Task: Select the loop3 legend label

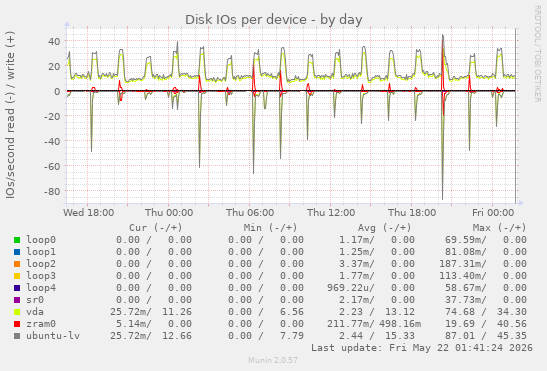Action: tap(41, 276)
